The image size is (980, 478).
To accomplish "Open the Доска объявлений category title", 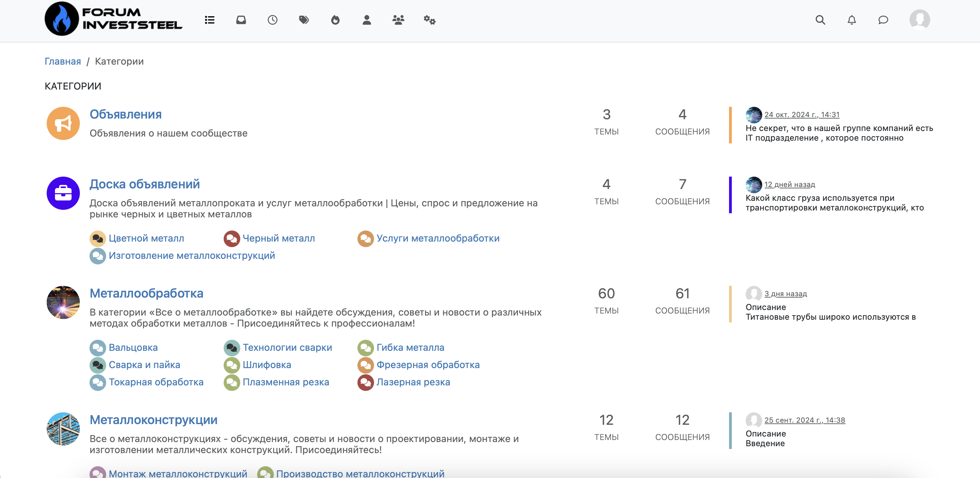I will click(x=144, y=184).
